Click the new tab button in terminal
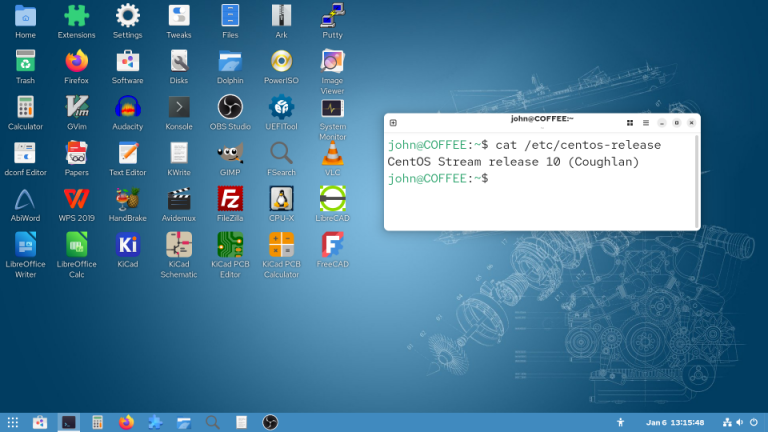Image resolution: width=768 pixels, height=432 pixels. tap(394, 122)
